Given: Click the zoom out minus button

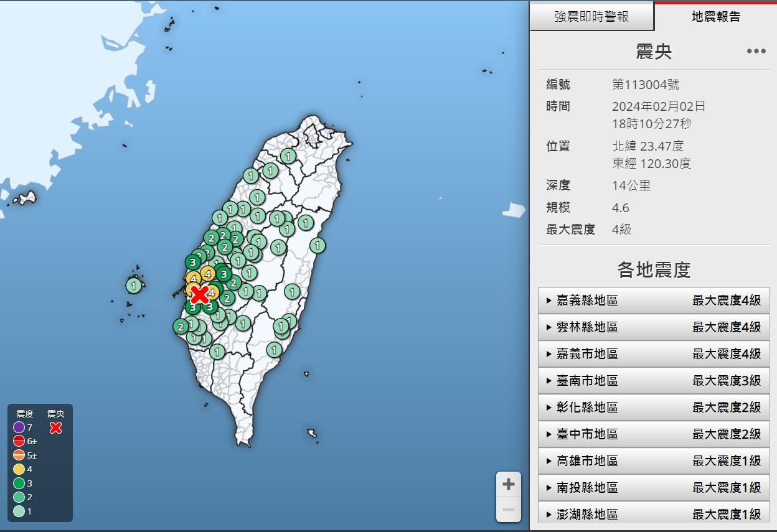Looking at the screenshot, I should pos(508,510).
